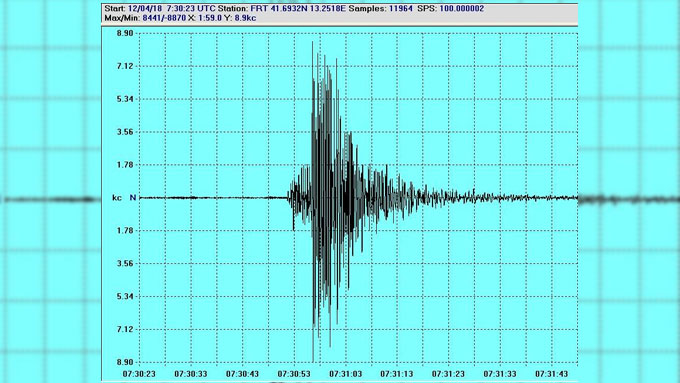680x383 pixels.
Task: Click the 07:31:03 time axis label
Action: 345,374
